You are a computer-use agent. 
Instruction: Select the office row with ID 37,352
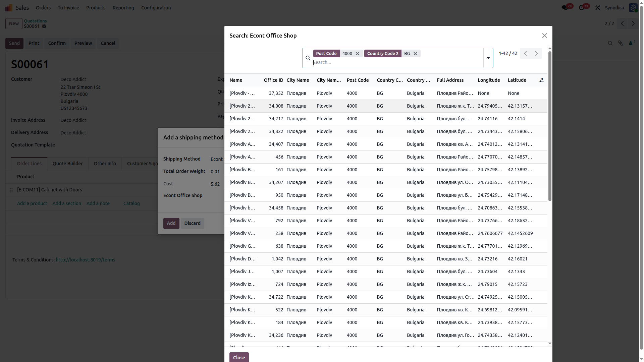386,93
